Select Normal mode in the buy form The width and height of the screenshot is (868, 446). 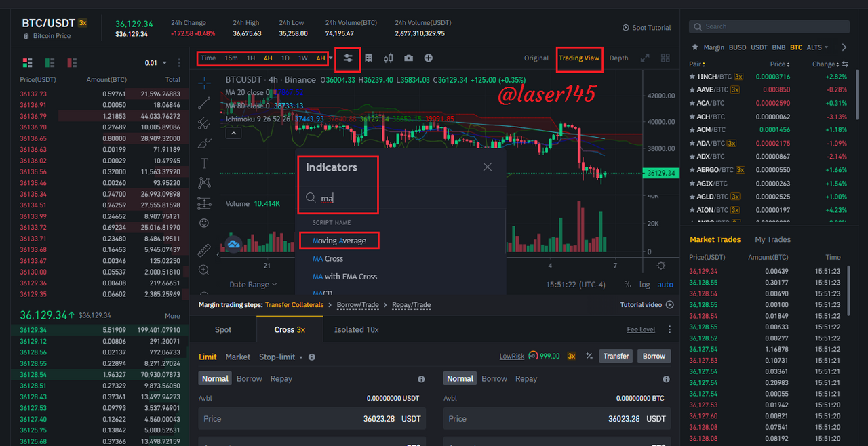pos(215,379)
